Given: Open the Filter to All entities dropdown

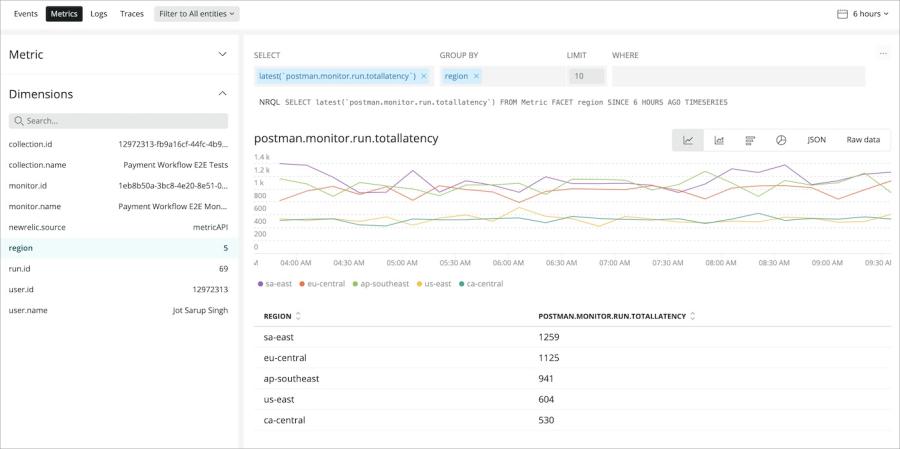Looking at the screenshot, I should 197,14.
